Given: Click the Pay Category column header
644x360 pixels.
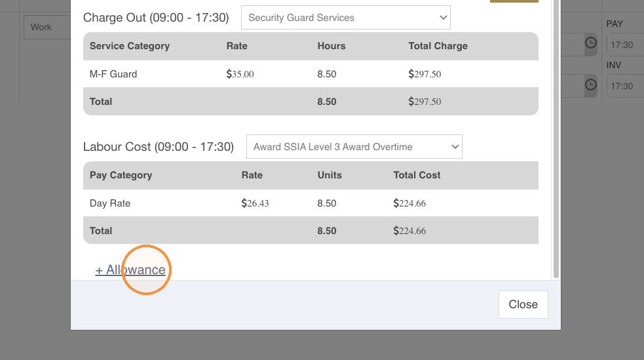Looking at the screenshot, I should pos(121,175).
